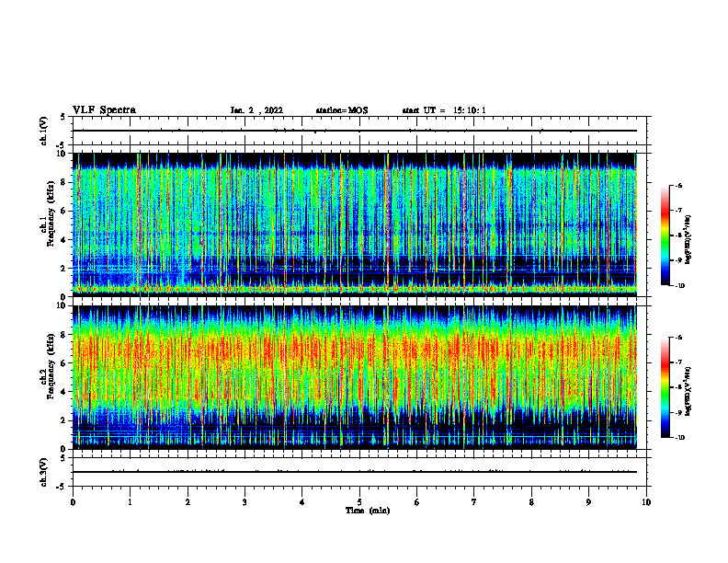Click time axis tick label "0"
Screen dimensions: 728x563
[x=73, y=502]
